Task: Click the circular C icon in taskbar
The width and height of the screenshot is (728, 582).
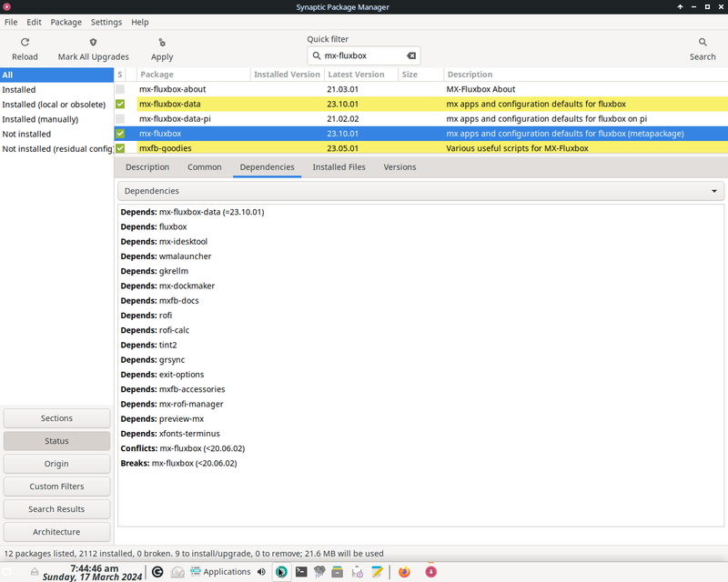Action: pos(157,572)
